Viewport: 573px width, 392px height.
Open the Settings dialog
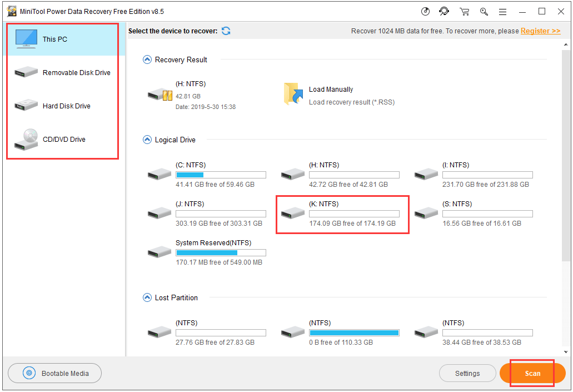coord(467,373)
